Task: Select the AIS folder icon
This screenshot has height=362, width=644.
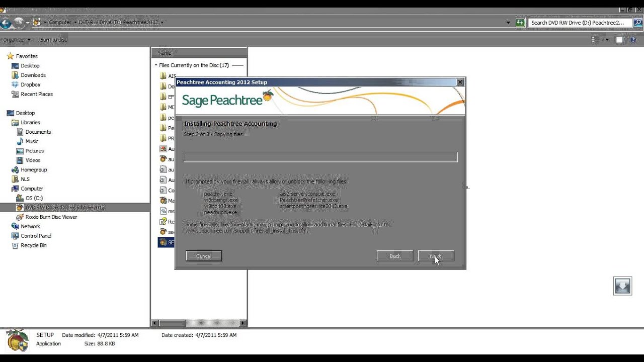Action: click(163, 76)
